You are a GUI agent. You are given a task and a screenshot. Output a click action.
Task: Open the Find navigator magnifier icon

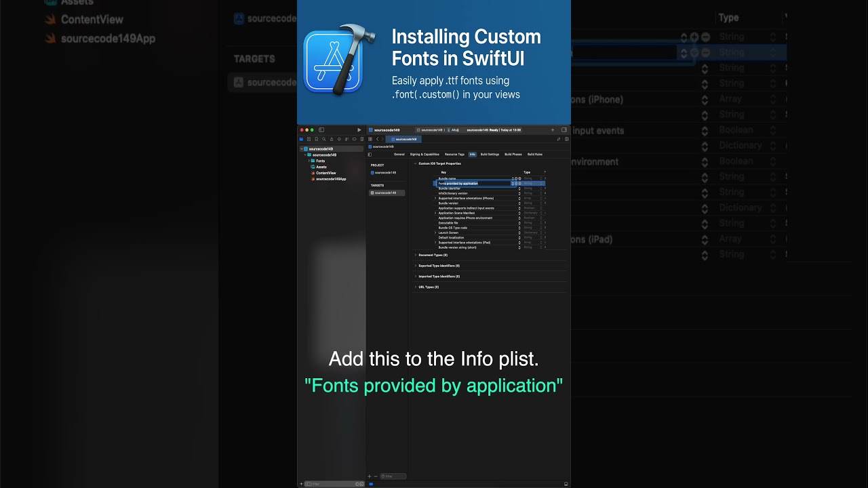[324, 139]
